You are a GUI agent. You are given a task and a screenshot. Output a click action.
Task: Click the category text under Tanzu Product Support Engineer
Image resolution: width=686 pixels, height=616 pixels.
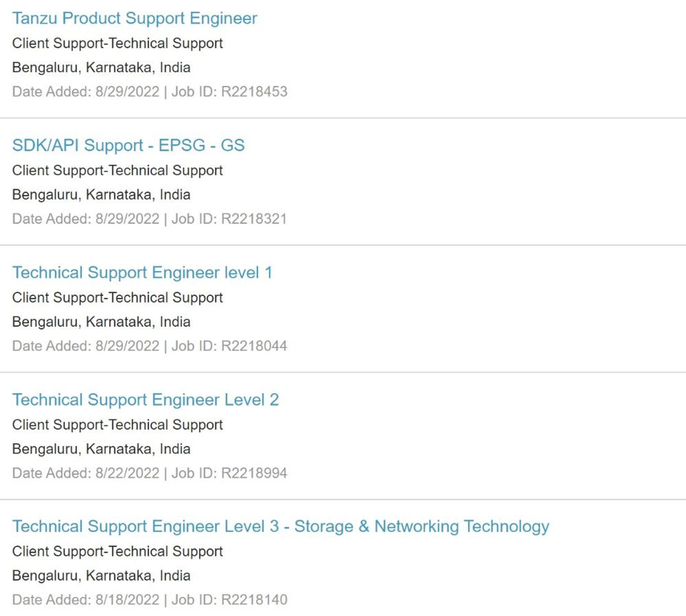118,43
